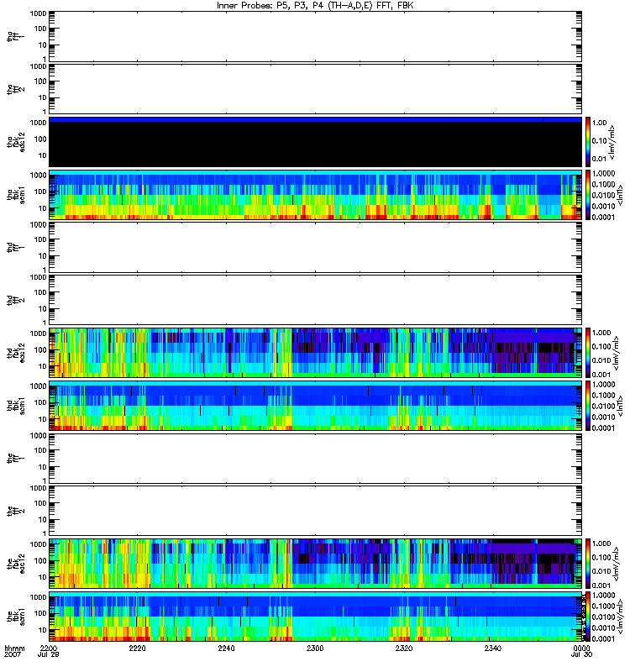Click '0.0001' on the tha fbk scm1 color bar
The image size is (630, 672).
click(603, 218)
